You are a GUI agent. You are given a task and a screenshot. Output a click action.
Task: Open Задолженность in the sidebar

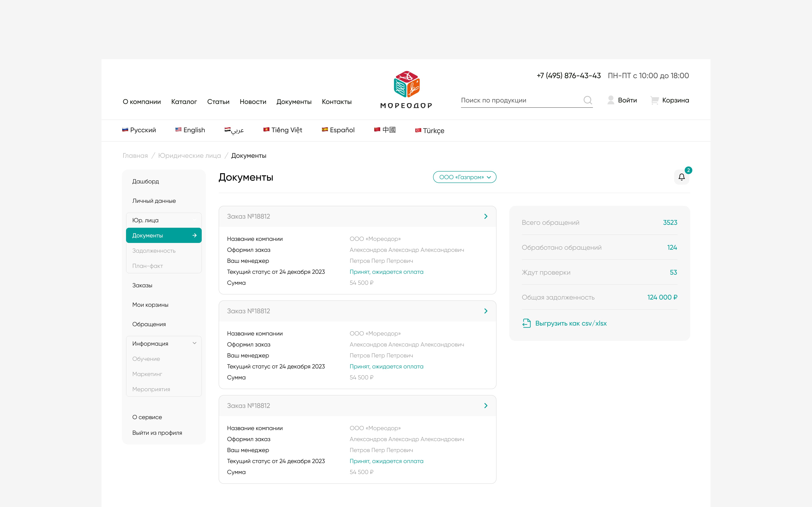[x=154, y=251]
